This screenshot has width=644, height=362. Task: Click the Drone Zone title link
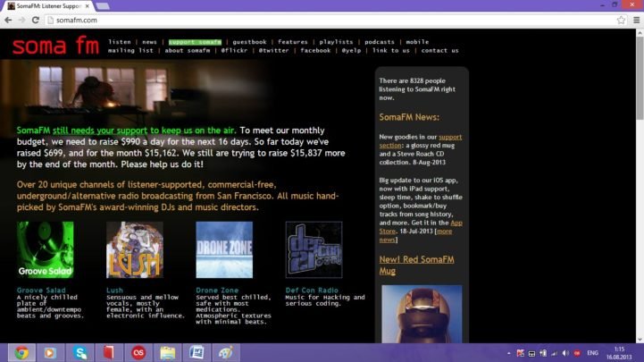[217, 290]
